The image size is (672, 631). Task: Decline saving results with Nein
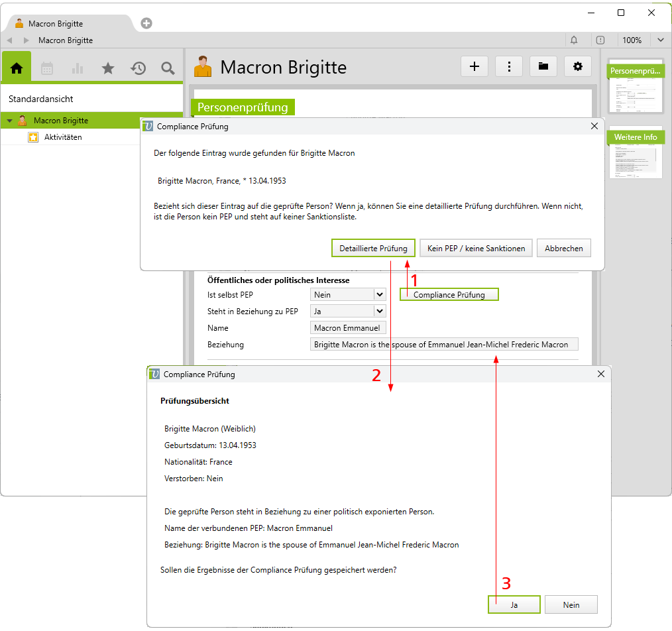(571, 605)
